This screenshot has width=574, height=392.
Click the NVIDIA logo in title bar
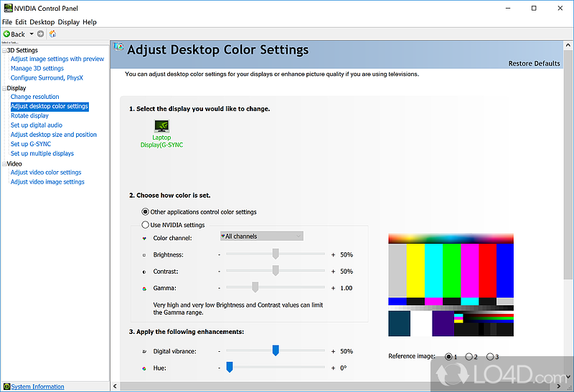coord(8,8)
